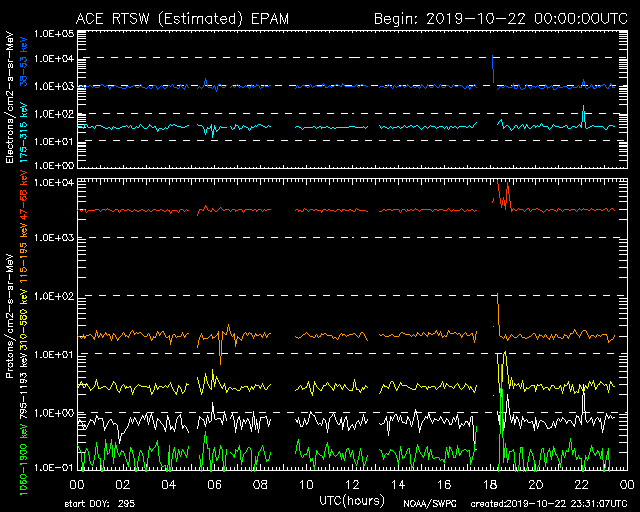This screenshot has height=512, width=640.
Task: Select the green 1060-1900 keV legend label
Action: pyautogui.click(x=10, y=448)
